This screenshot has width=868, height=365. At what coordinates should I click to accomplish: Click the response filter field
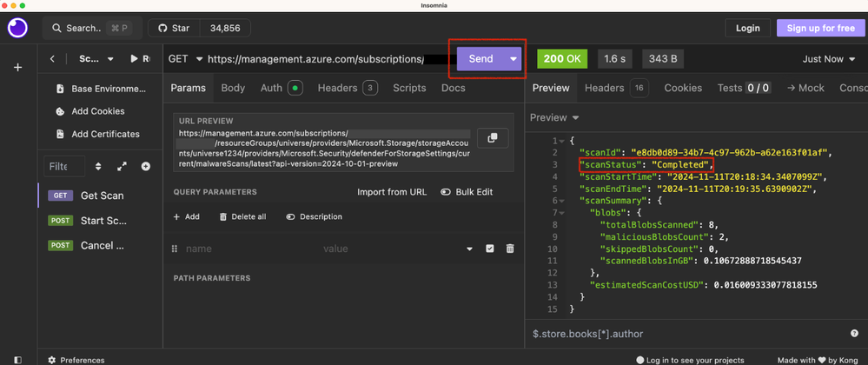[x=686, y=334]
